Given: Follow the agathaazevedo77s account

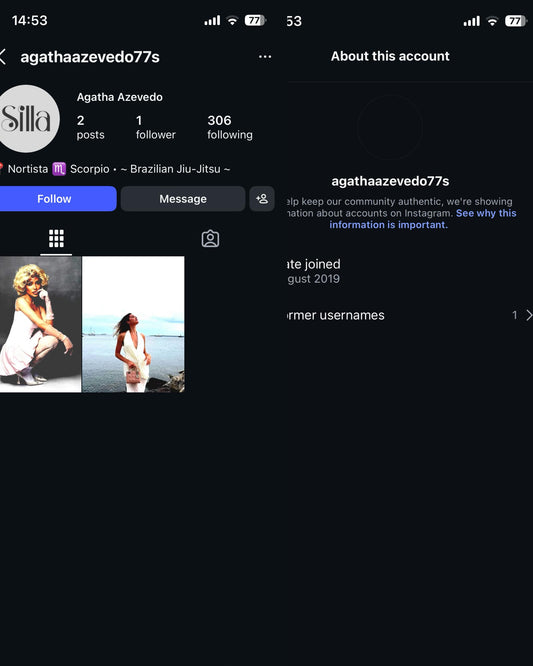Looking at the screenshot, I should point(57,198).
